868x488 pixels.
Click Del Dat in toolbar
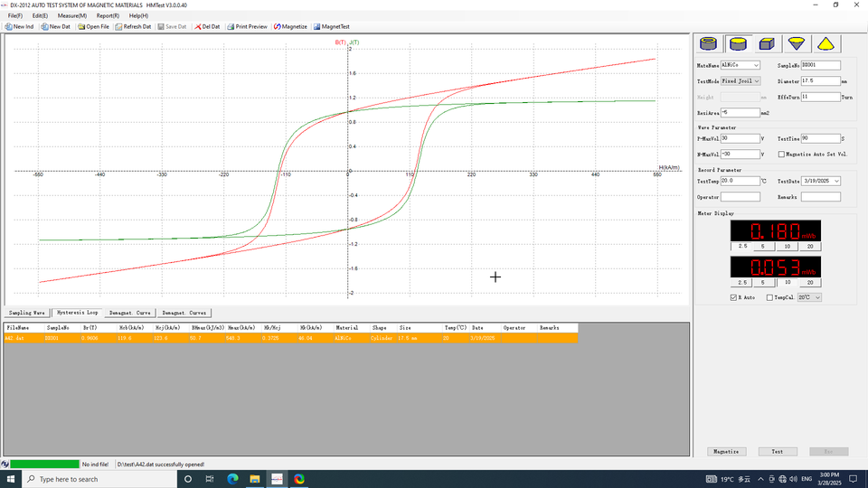point(207,26)
